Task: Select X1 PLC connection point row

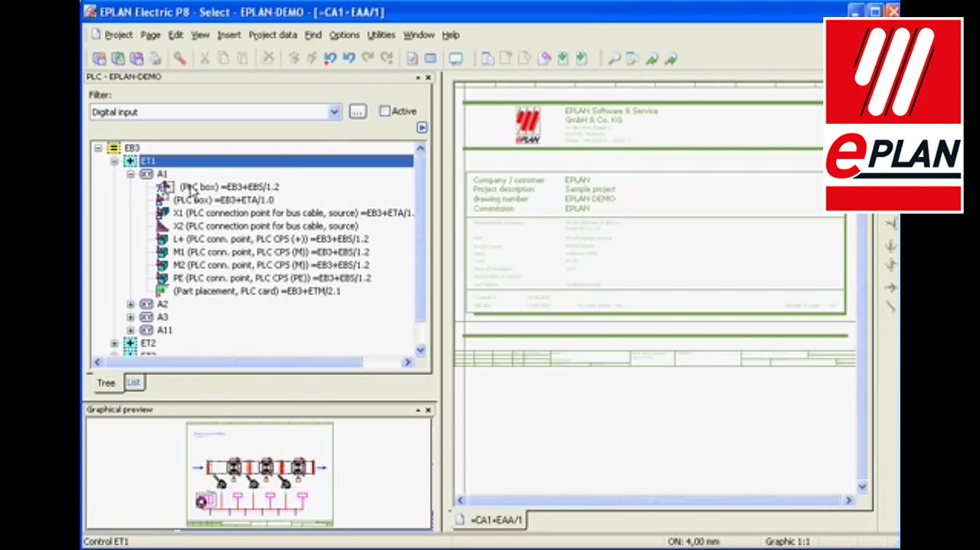Action: (x=293, y=213)
